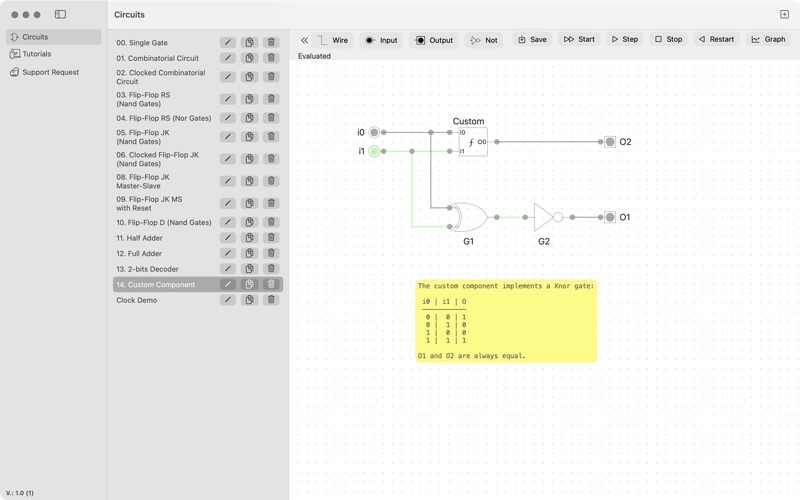800x500 pixels.
Task: Delete the 00. Single Gate circuit
Action: pyautogui.click(x=271, y=42)
